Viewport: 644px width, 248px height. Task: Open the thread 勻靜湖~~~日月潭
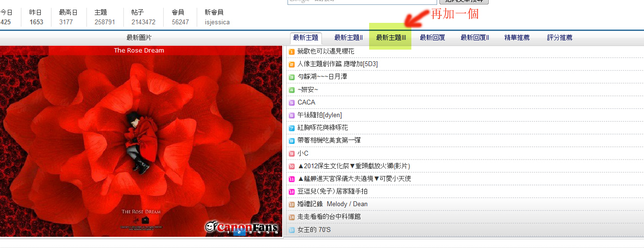point(322,76)
